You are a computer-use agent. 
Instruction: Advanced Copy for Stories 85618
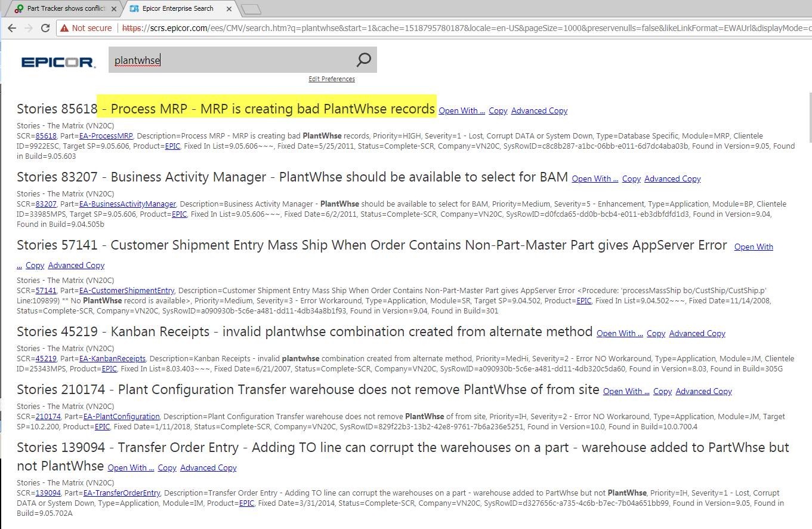(x=539, y=110)
